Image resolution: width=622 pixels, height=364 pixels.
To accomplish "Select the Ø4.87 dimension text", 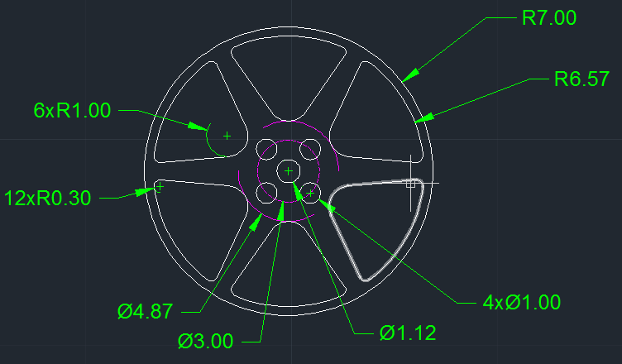I will pyautogui.click(x=145, y=312).
